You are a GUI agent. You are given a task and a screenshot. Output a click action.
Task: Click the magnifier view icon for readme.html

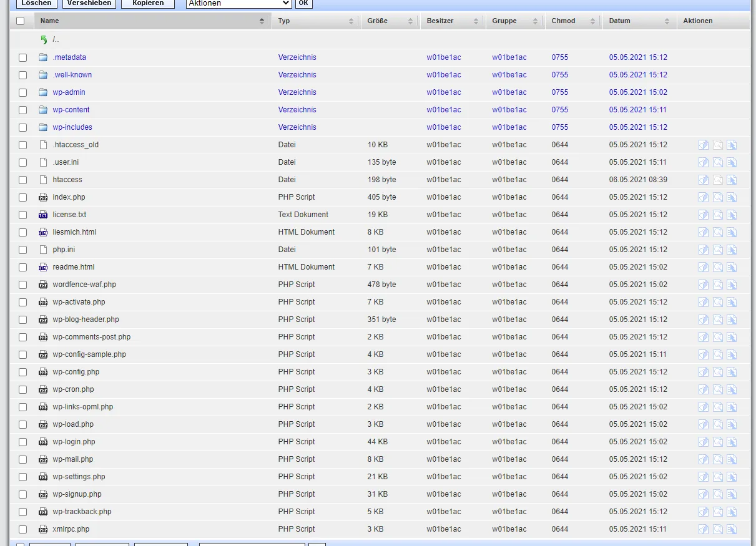[x=718, y=267]
